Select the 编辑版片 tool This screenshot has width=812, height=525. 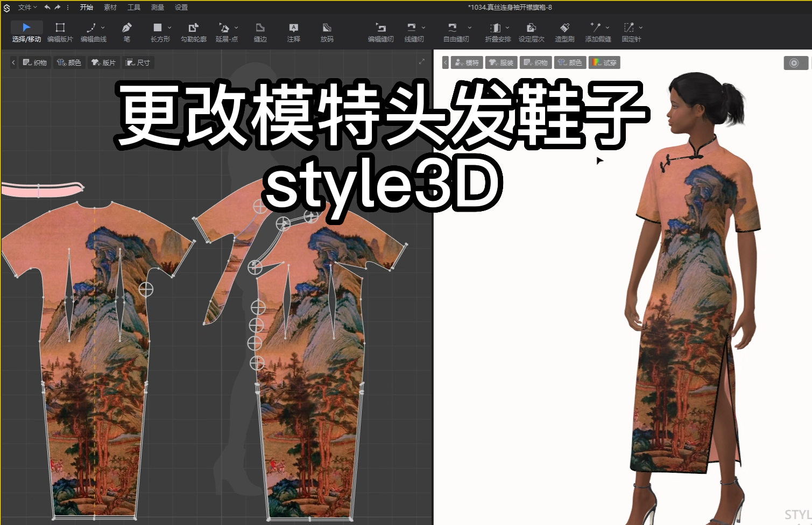click(60, 32)
